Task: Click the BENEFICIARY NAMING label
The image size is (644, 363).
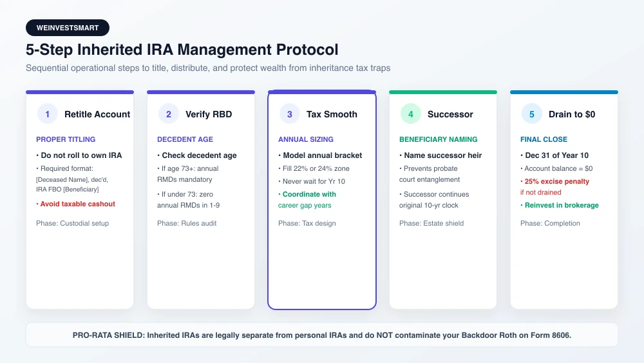Action: point(438,139)
